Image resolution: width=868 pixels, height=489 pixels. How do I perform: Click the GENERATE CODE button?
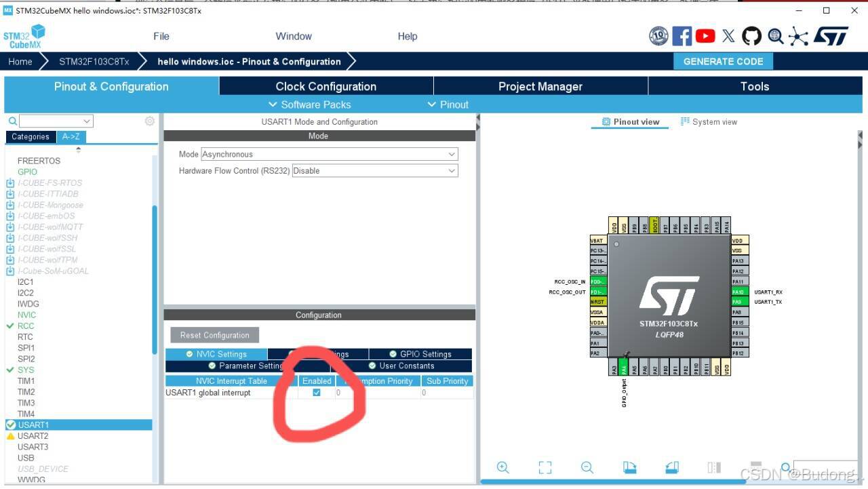click(x=723, y=61)
